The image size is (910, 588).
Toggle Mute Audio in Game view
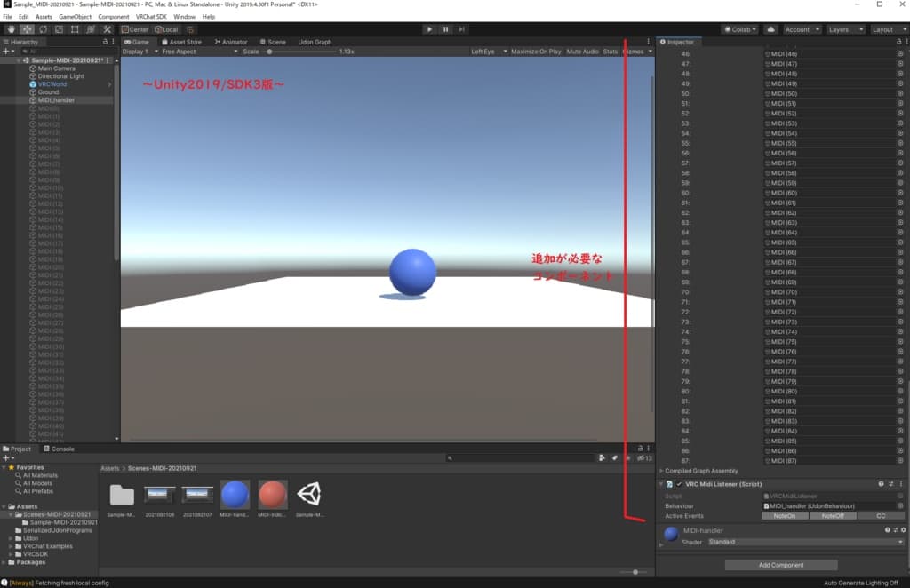(x=582, y=52)
